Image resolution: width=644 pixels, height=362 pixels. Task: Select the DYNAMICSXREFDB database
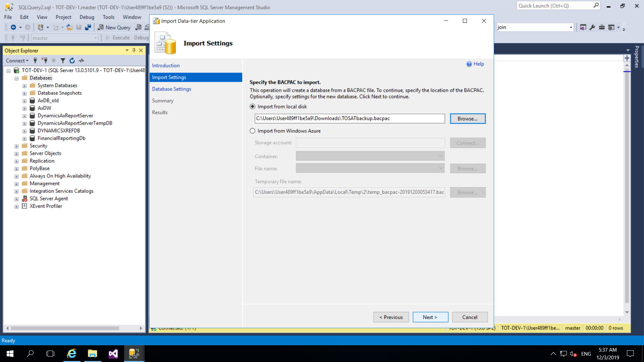pyautogui.click(x=59, y=131)
